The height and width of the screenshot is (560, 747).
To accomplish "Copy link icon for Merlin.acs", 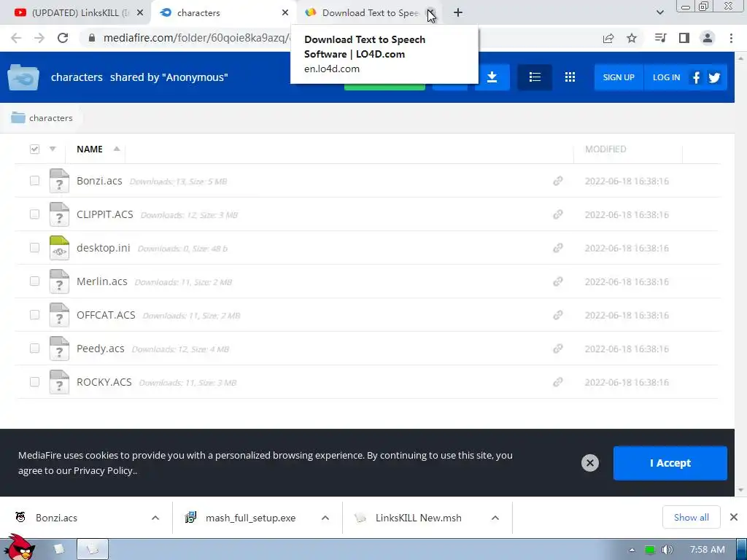I will click(558, 281).
